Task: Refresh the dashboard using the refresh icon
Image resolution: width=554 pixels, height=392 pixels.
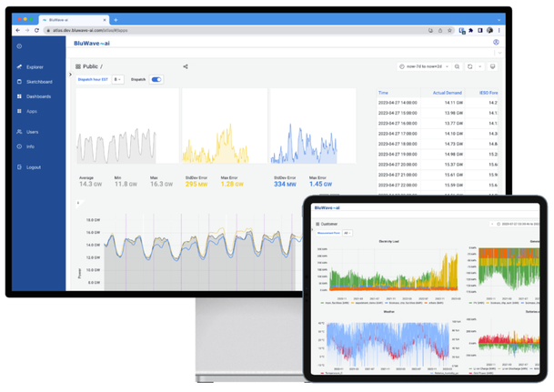Action: point(470,66)
